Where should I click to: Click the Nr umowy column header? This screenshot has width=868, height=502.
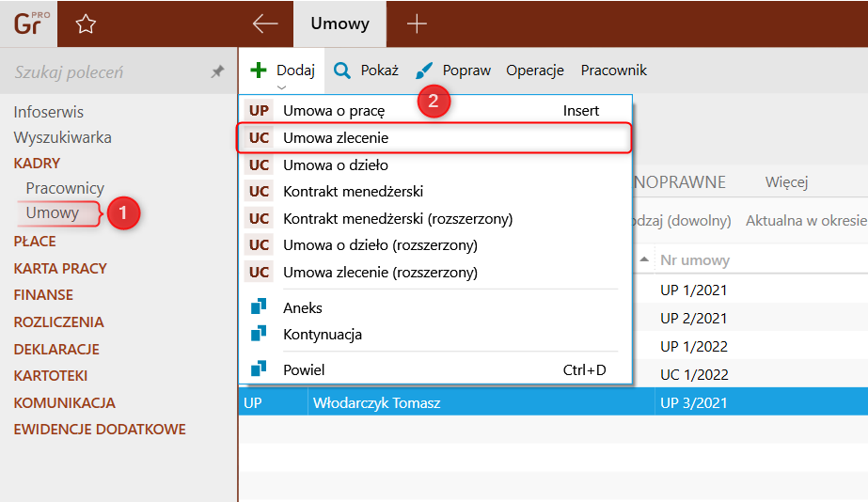click(695, 260)
